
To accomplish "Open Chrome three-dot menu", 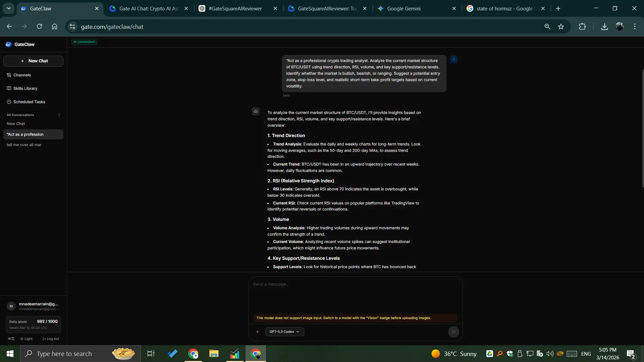I will (635, 26).
